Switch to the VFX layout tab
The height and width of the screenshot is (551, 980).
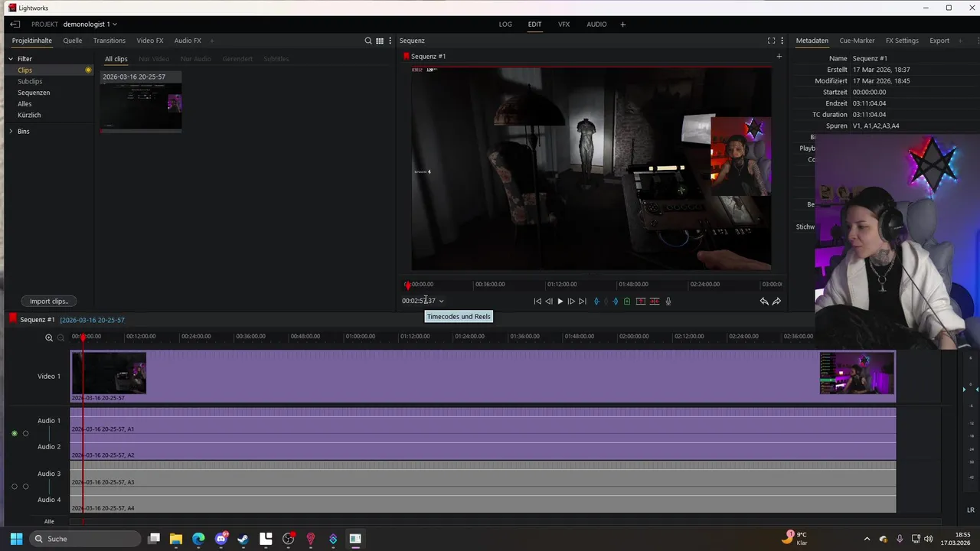pyautogui.click(x=563, y=24)
